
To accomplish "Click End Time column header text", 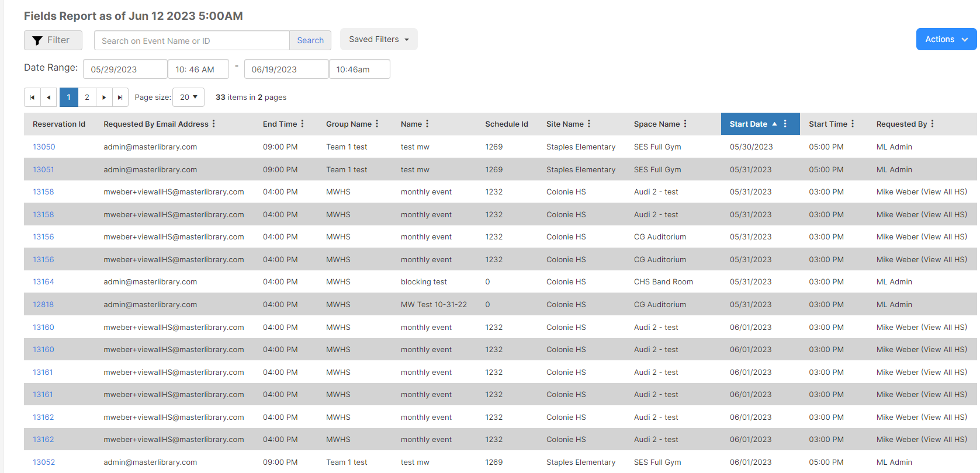I will (x=280, y=124).
